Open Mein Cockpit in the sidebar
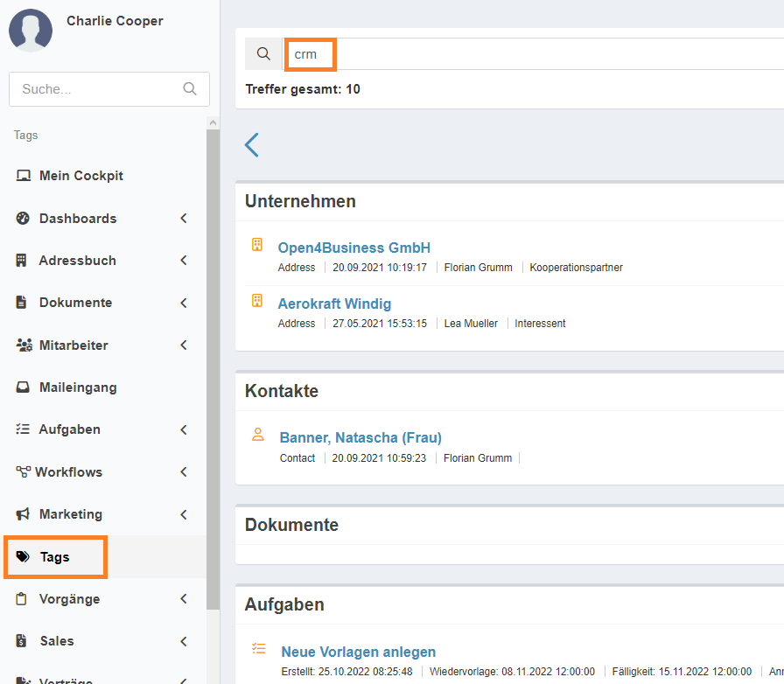The image size is (784, 684). point(80,176)
